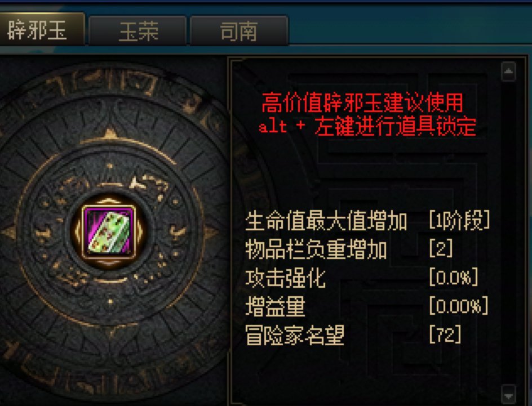Click the jade item icon in center slot
Viewport: 532px width, 406px height.
tap(109, 231)
